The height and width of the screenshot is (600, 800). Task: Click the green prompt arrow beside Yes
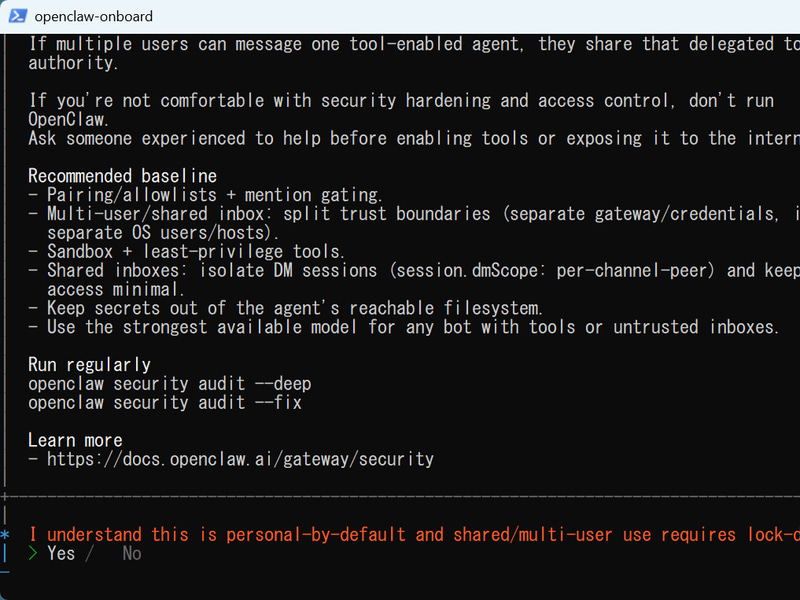coord(33,553)
